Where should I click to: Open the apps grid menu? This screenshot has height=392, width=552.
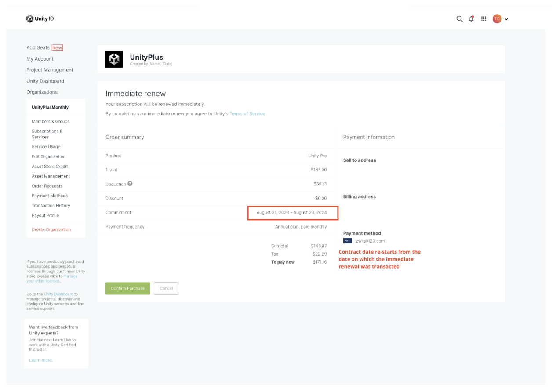tap(483, 19)
